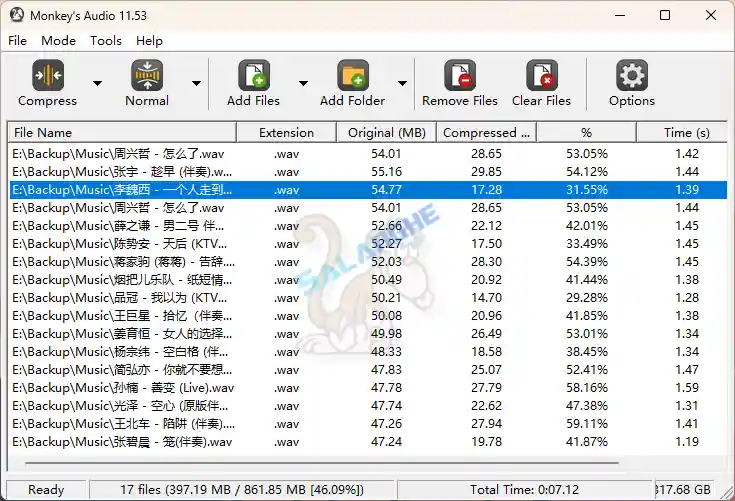Select the 姜育恒 file row
This screenshot has width=735, height=501.
[x=368, y=334]
